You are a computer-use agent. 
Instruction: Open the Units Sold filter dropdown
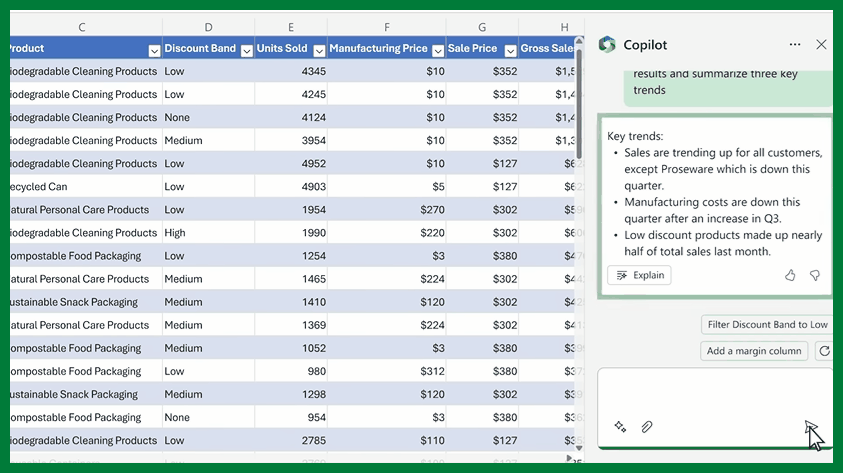point(319,49)
